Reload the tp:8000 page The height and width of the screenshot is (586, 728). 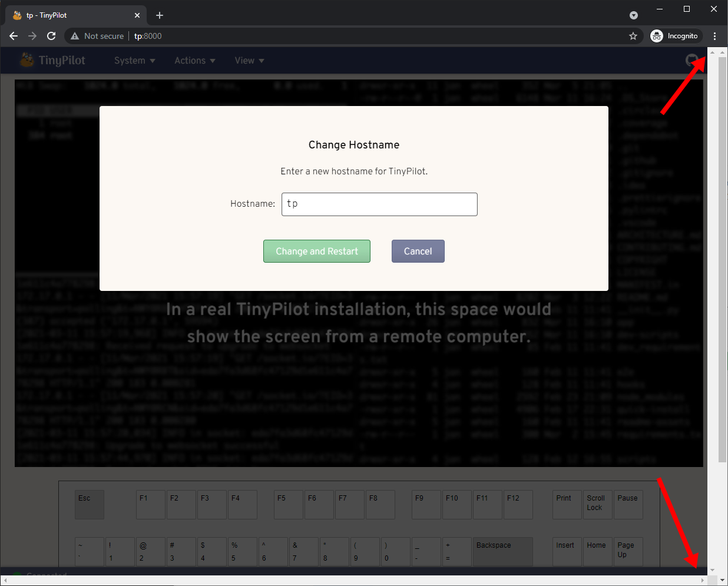coord(51,36)
